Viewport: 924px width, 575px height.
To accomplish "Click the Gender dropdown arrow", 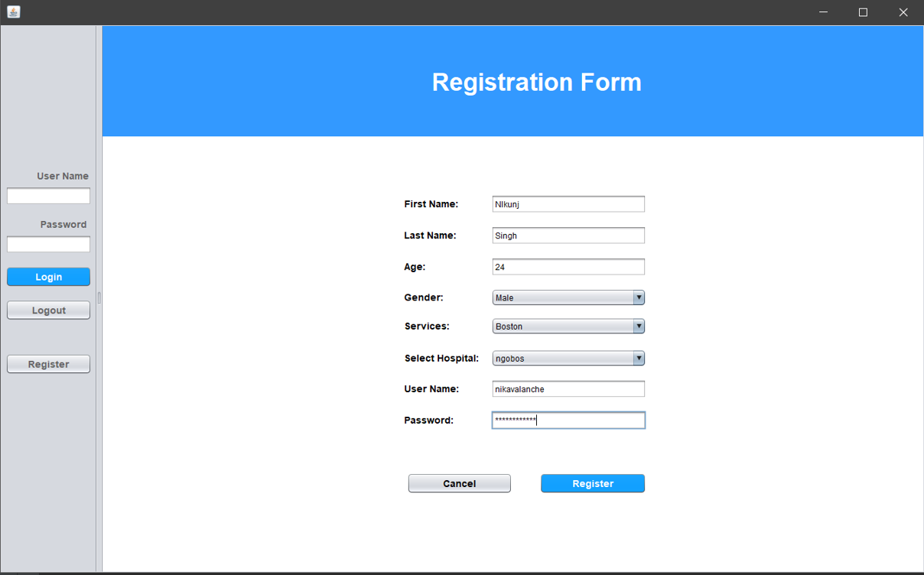I will point(639,297).
